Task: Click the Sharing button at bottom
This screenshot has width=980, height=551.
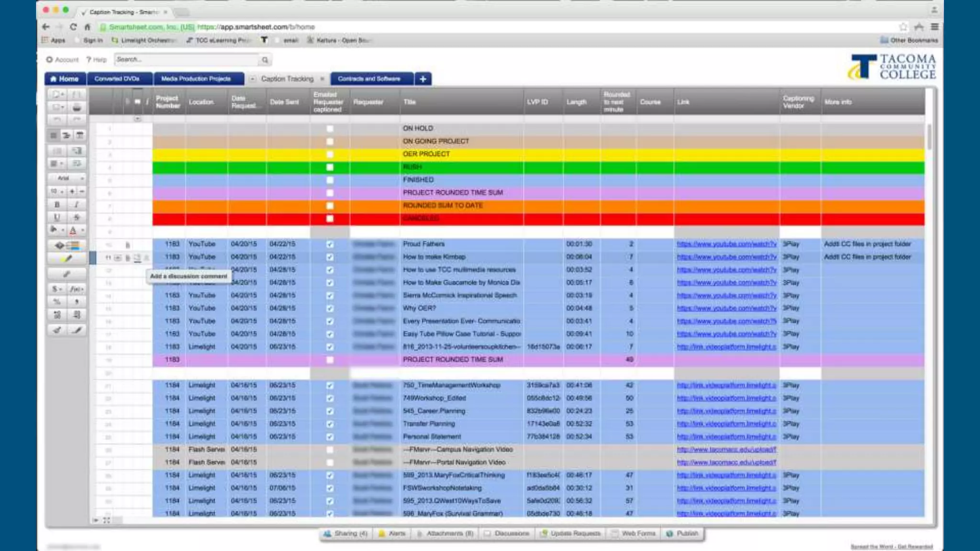Action: [346, 533]
